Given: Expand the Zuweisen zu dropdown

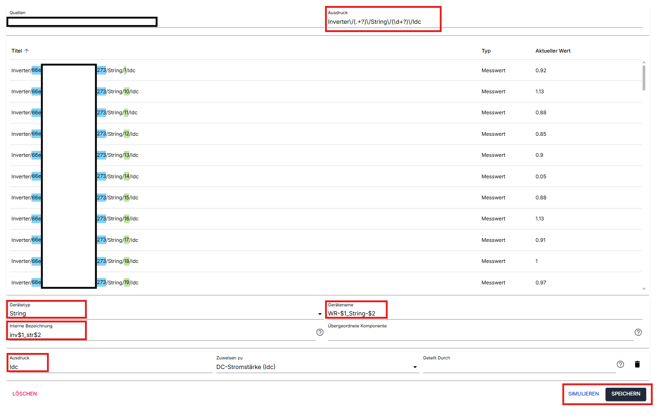Looking at the screenshot, I should [x=316, y=367].
